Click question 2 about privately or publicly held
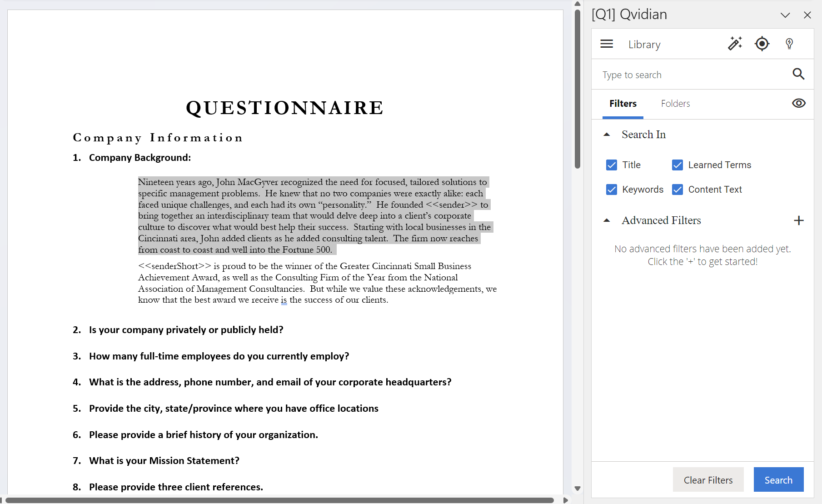The width and height of the screenshot is (822, 504). (186, 330)
